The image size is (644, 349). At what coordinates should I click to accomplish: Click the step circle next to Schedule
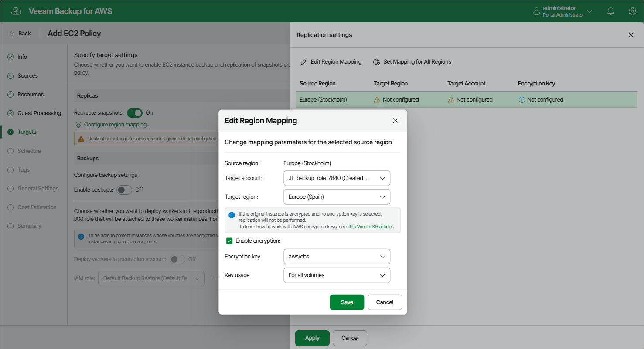[10, 151]
